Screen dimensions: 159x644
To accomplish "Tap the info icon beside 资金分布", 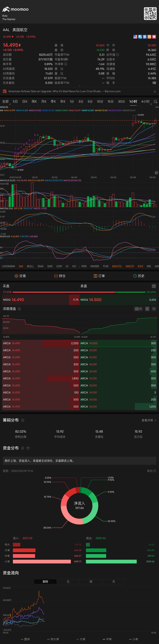I will click(x=22, y=448).
